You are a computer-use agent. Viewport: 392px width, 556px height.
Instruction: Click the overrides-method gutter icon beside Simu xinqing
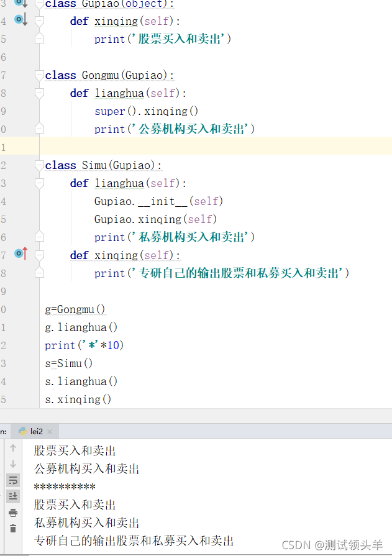click(x=21, y=253)
